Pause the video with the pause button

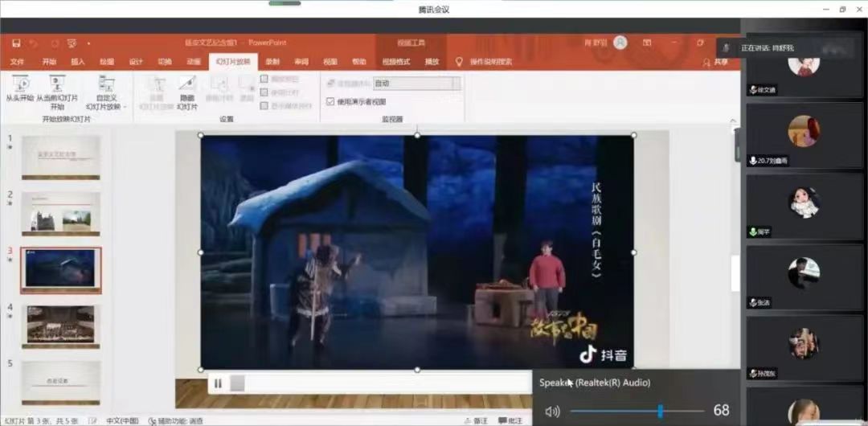tap(218, 383)
